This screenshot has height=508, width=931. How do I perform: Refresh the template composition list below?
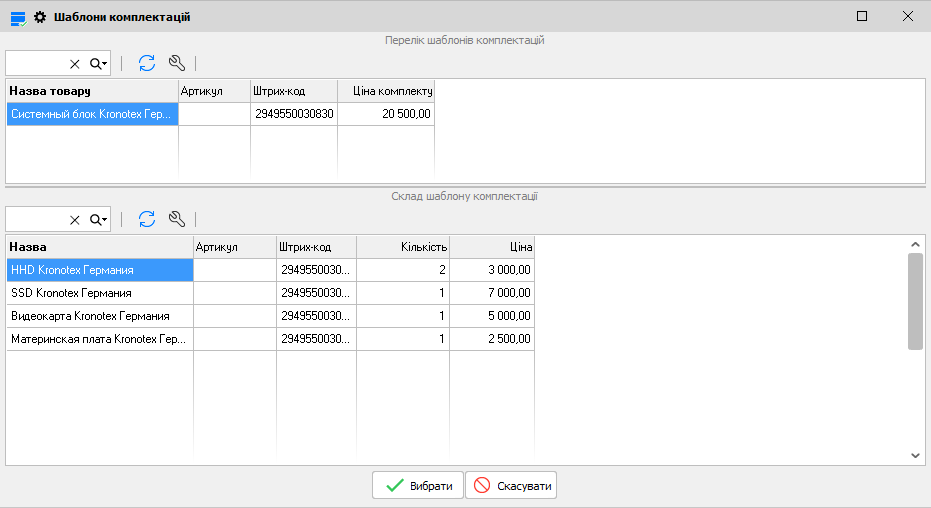pyautogui.click(x=147, y=219)
